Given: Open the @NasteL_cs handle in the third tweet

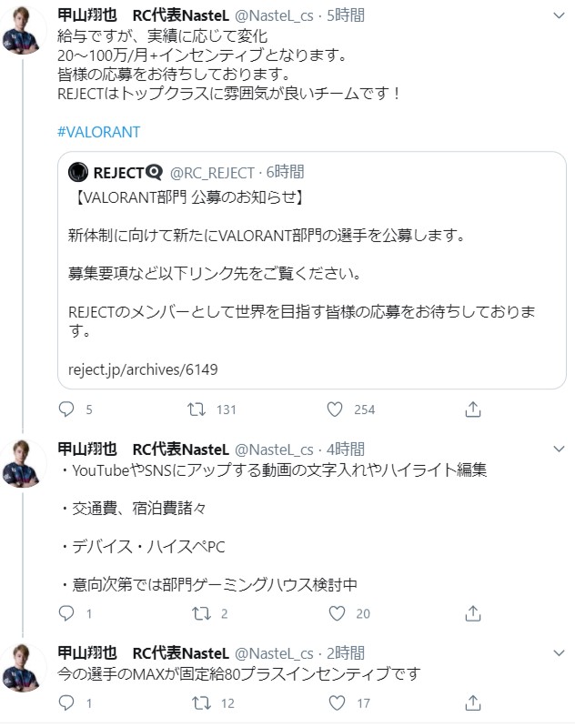Looking at the screenshot, I should pos(274,652).
